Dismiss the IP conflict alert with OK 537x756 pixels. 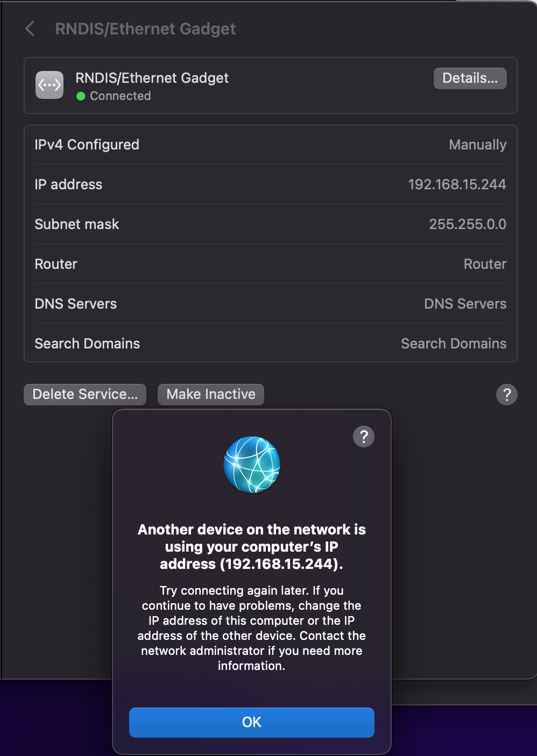251,722
